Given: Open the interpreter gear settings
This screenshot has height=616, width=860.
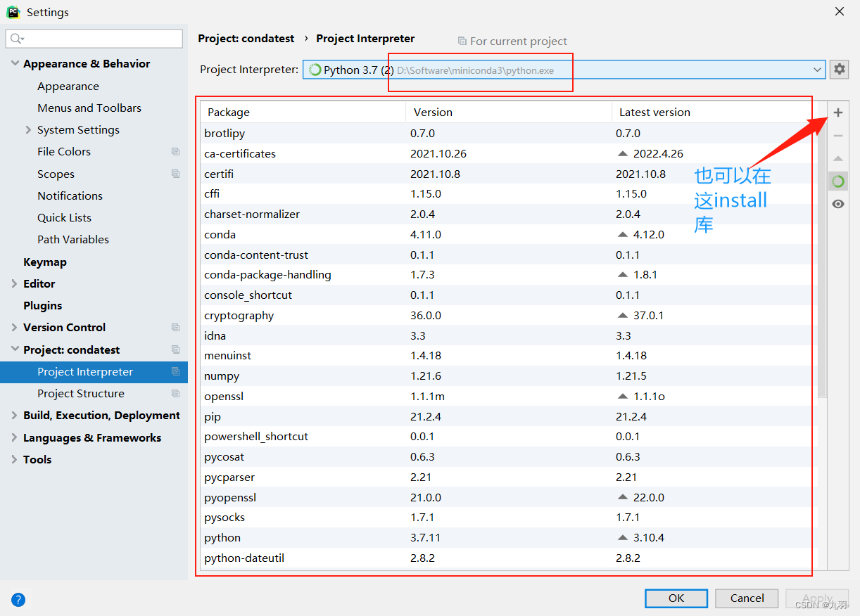Looking at the screenshot, I should (x=839, y=69).
